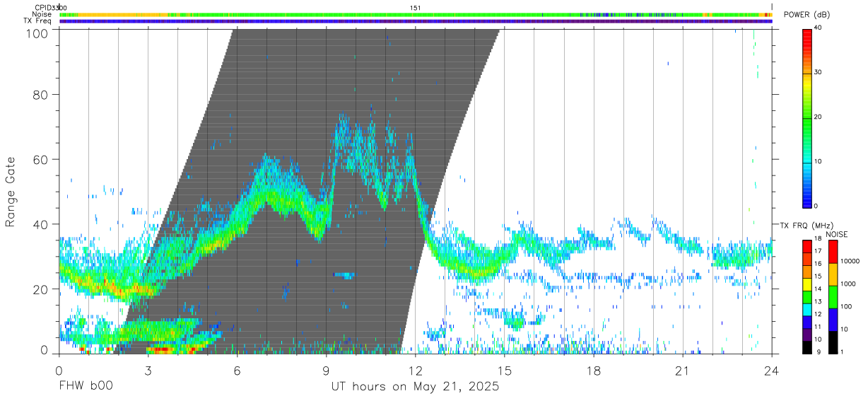Viewport: 868px width, 401px height.
Task: Click the 1 label on the NOISE scale
Action: [x=842, y=352]
